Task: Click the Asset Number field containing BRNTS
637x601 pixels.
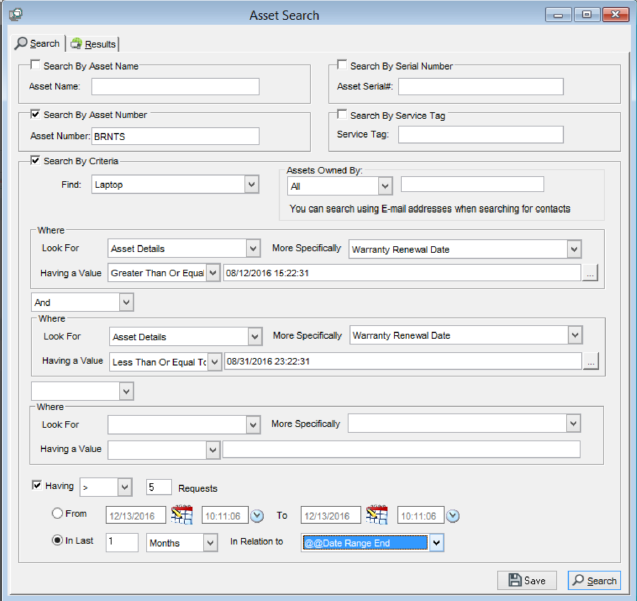Action: (175, 136)
